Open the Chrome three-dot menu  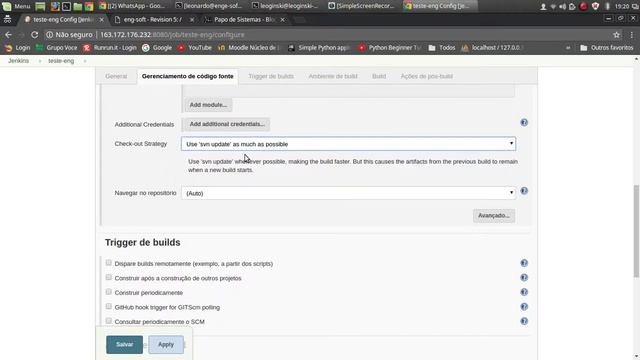[x=631, y=35]
